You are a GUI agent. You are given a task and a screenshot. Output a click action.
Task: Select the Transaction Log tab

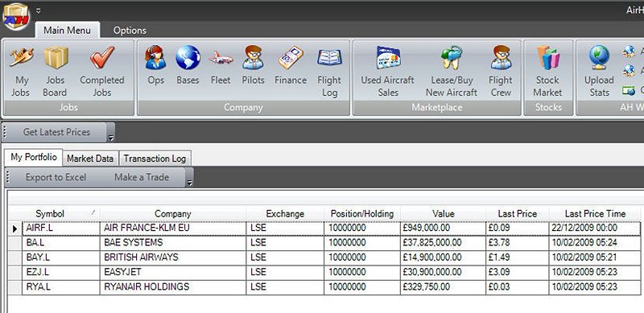pos(155,159)
